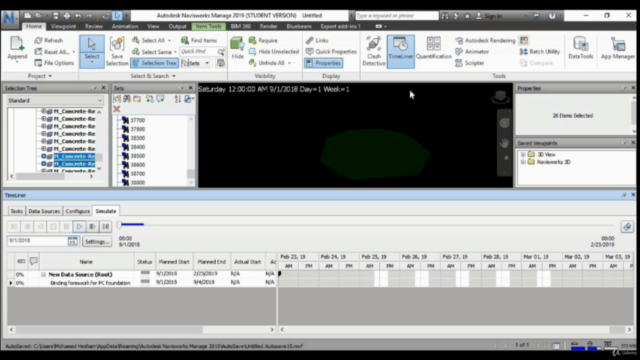Sort the sets list

click(178, 99)
